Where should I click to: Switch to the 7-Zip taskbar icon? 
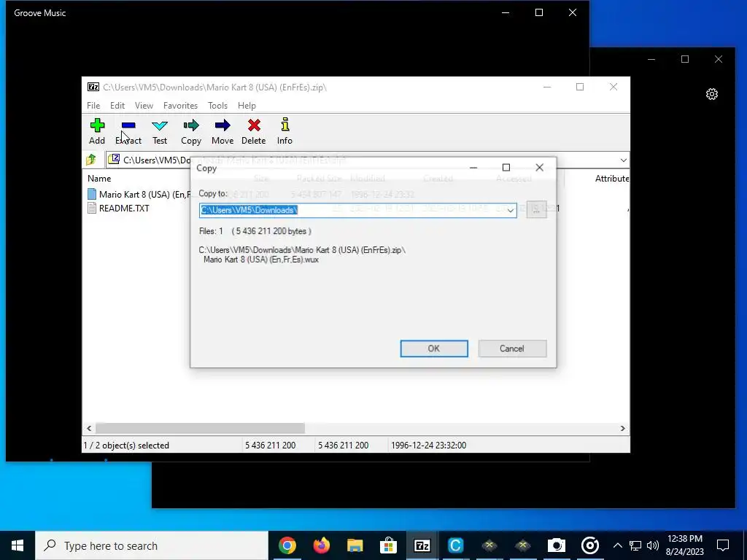pos(422,545)
